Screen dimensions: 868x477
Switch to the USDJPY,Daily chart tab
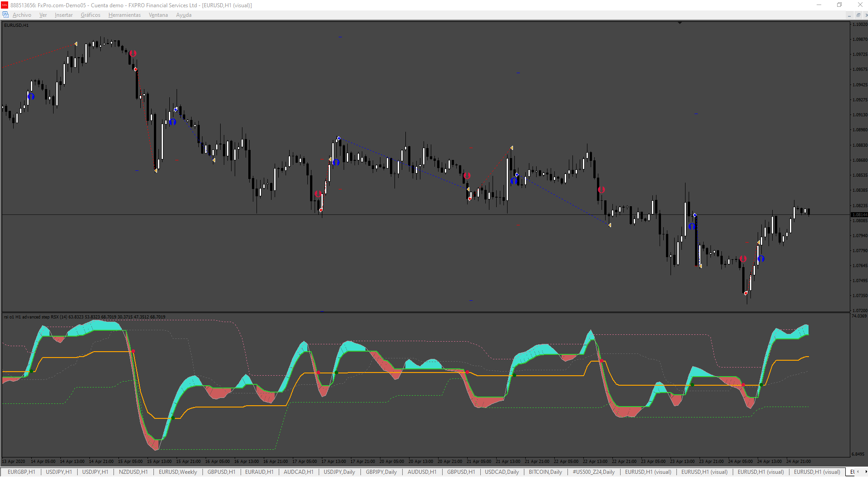coord(340,472)
